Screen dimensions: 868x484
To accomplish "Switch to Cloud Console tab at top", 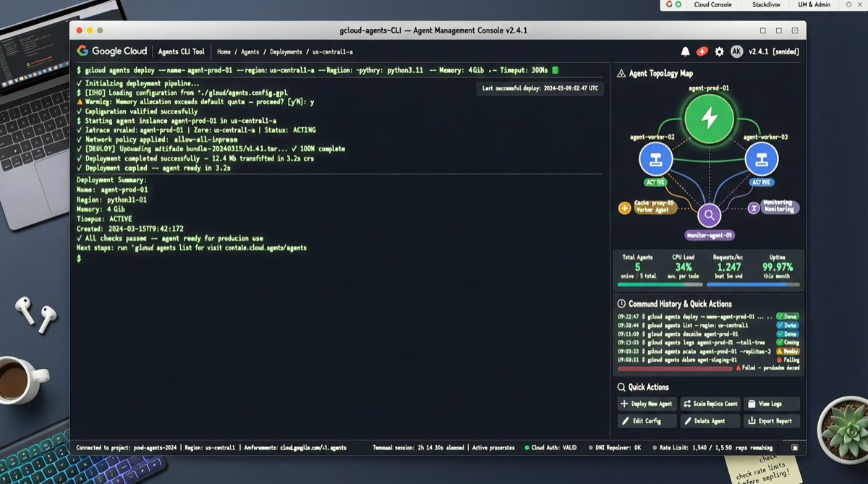I will click(x=712, y=4).
